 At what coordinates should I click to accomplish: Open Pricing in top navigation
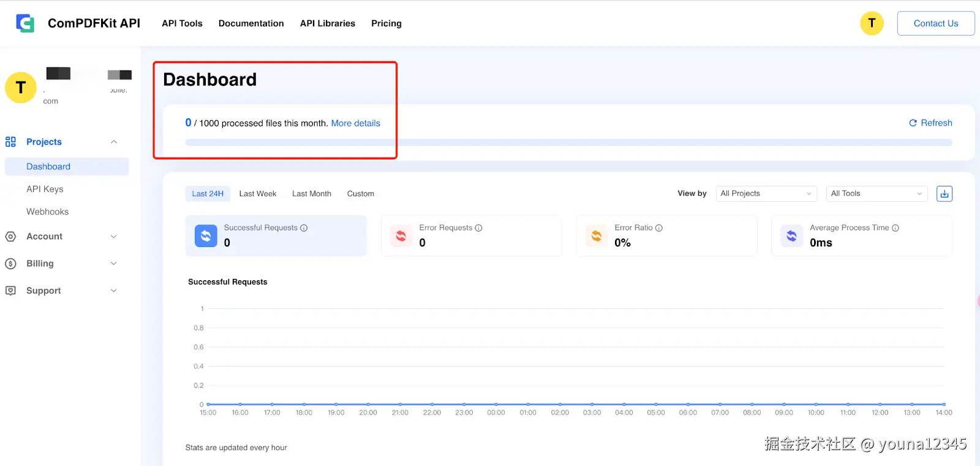click(386, 23)
